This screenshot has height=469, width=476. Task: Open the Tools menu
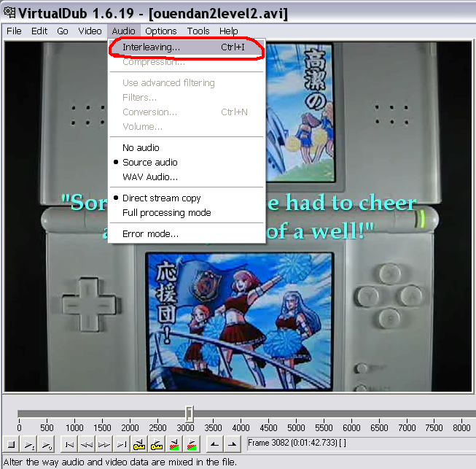pyautogui.click(x=198, y=31)
